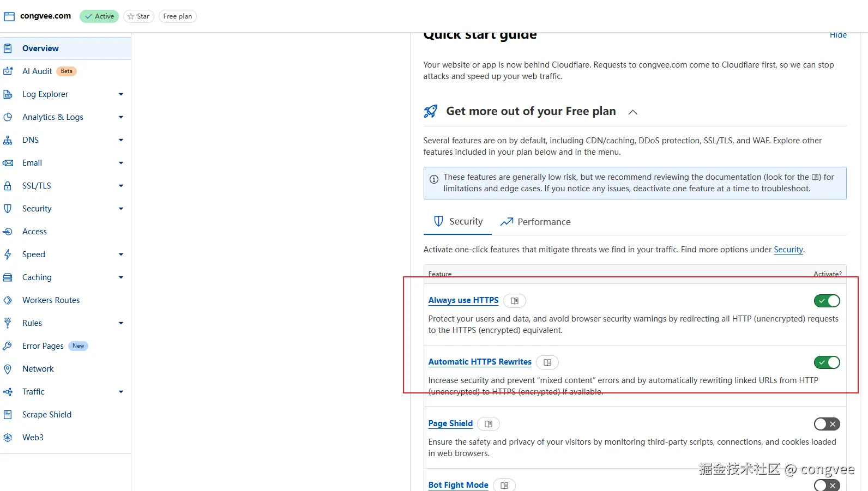Open the Access menu item
This screenshot has width=868, height=491.
pos(65,232)
